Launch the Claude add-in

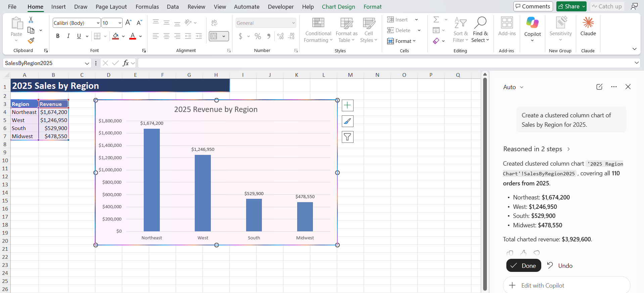[588, 26]
